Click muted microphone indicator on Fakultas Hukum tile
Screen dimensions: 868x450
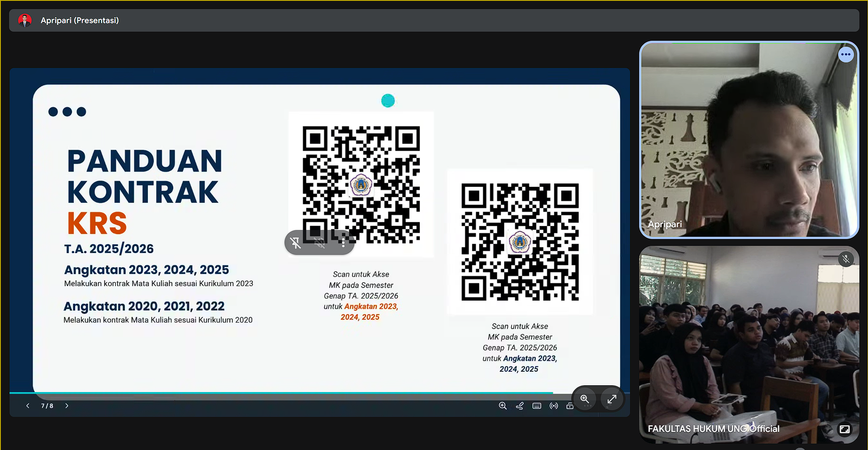845,259
